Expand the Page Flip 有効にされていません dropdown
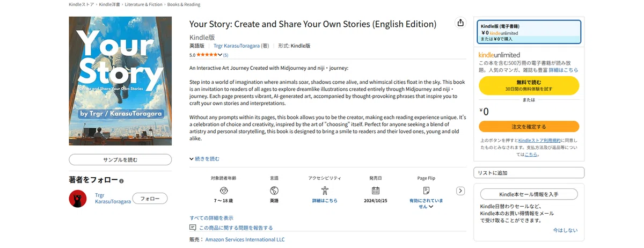The width and height of the screenshot is (644, 248). (426, 203)
